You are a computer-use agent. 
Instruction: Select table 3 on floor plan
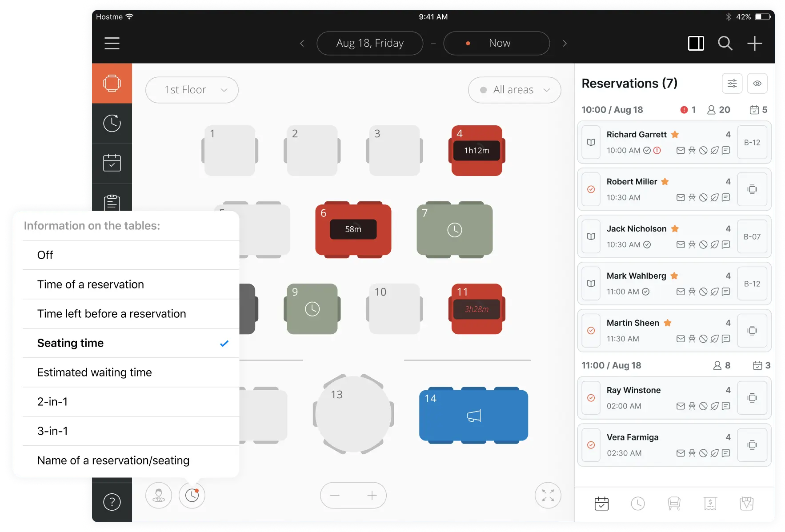coord(395,151)
